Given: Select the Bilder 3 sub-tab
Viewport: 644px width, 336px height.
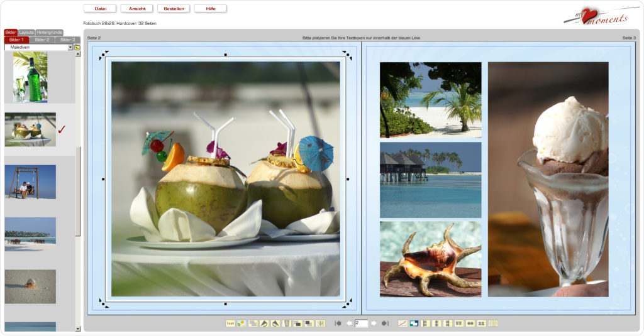Looking at the screenshot, I should tap(67, 40).
